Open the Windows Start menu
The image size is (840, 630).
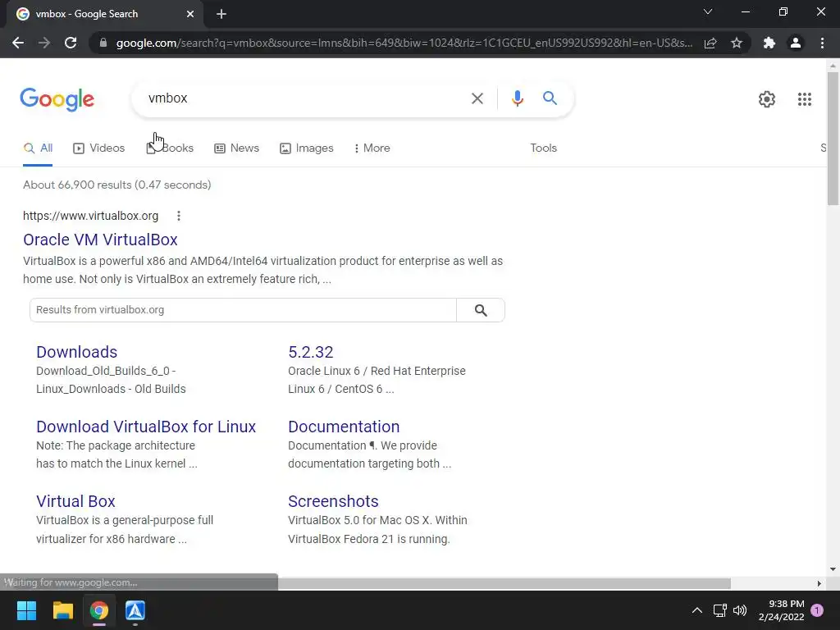(x=26, y=610)
